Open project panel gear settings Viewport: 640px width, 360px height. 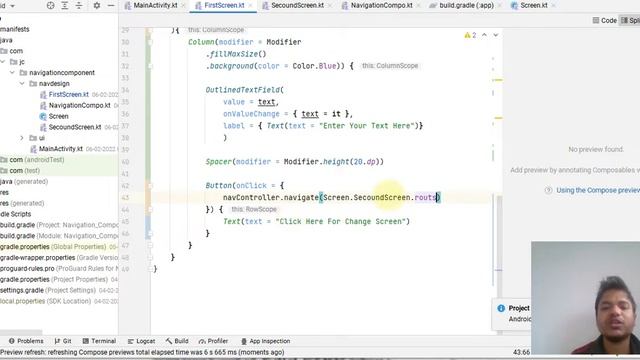pos(97,6)
